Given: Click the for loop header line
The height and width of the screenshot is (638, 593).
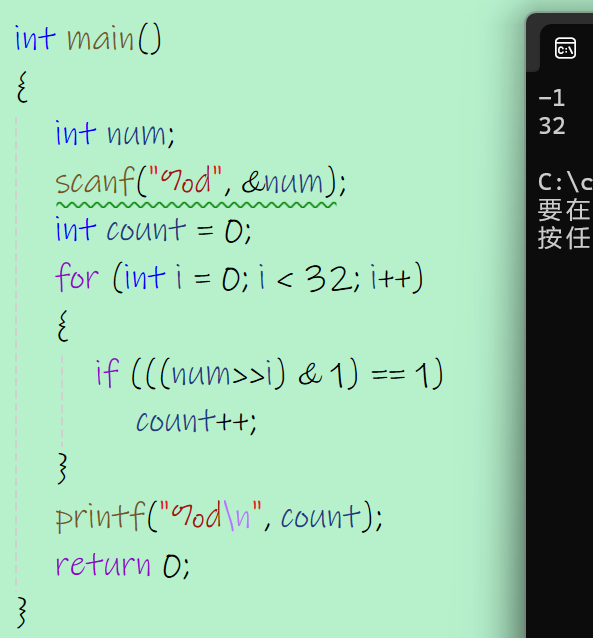Looking at the screenshot, I should click(x=240, y=277).
